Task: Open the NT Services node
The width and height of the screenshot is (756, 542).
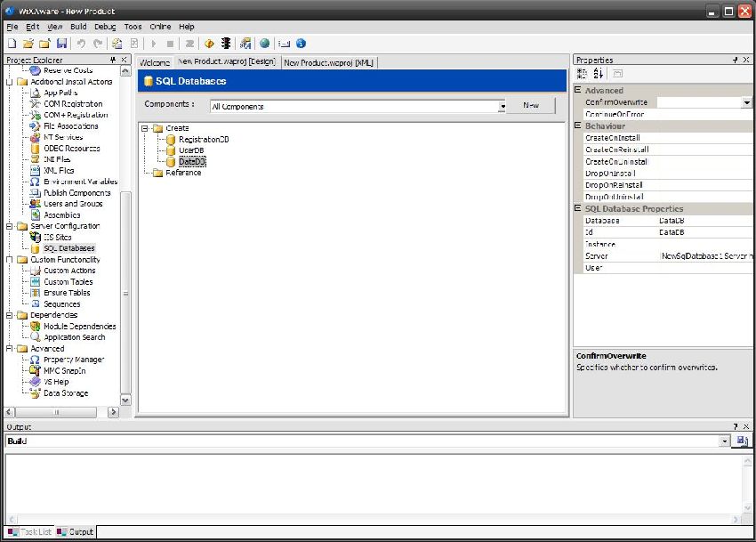Action: click(x=62, y=137)
